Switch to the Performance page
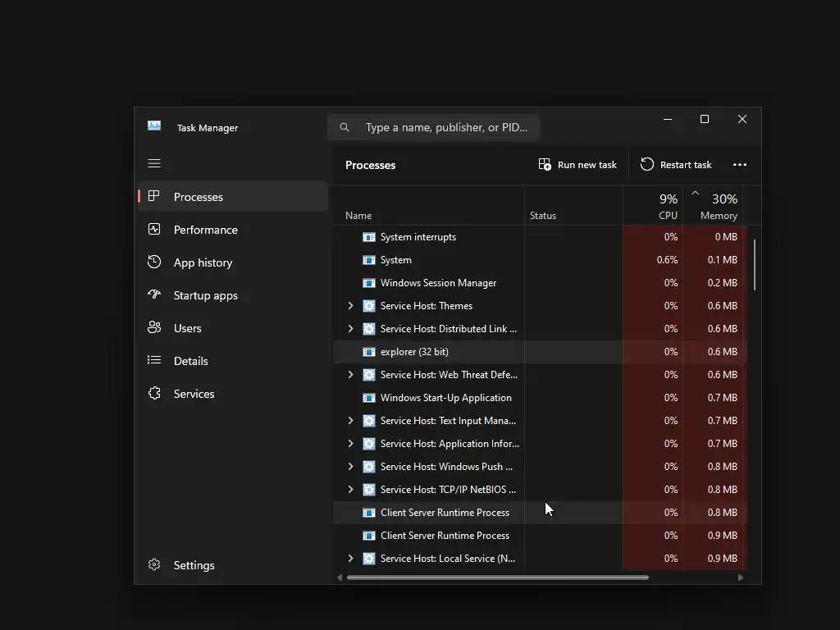 tap(232, 230)
